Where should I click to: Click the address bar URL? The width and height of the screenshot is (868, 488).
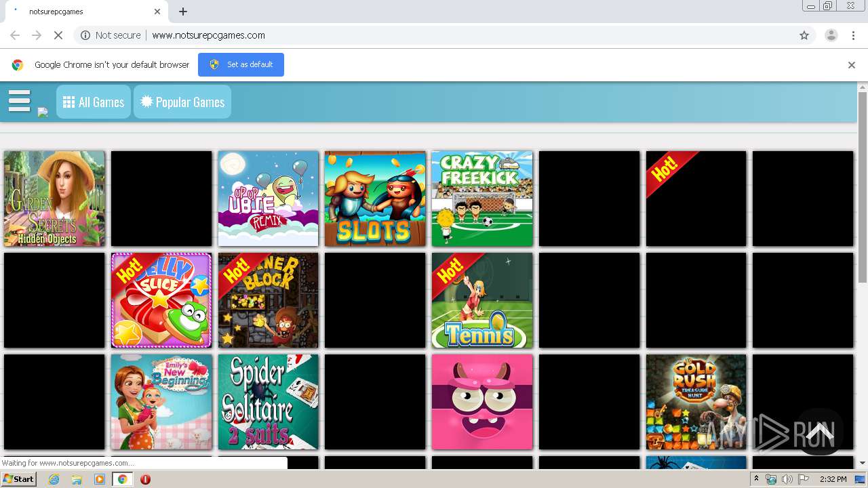(x=208, y=35)
